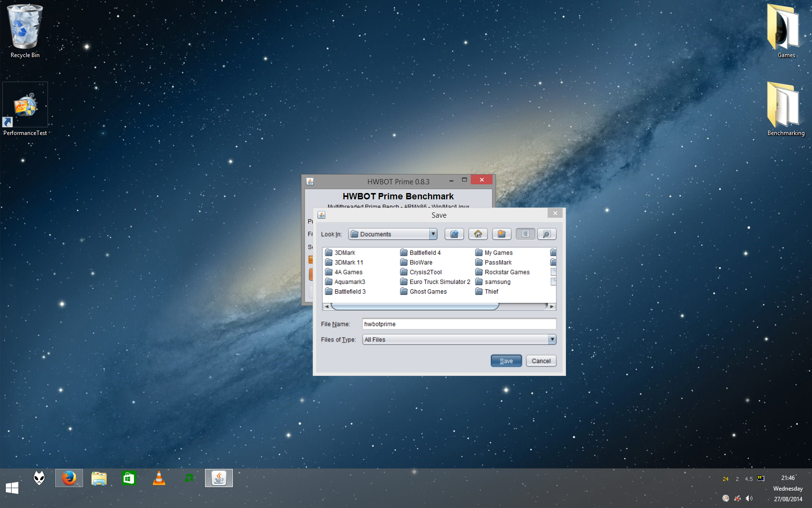Click the File Name input field
The width and height of the screenshot is (812, 508).
tap(459, 324)
